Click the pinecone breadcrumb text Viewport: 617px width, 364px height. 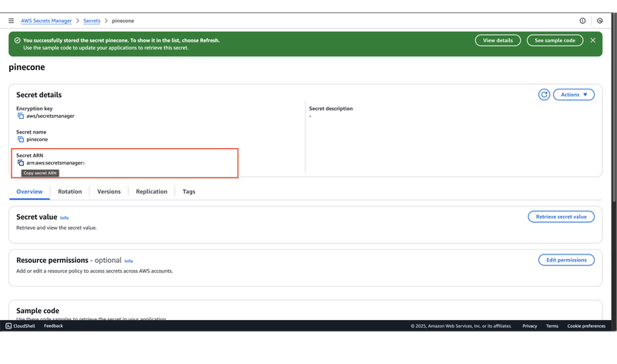pos(123,21)
